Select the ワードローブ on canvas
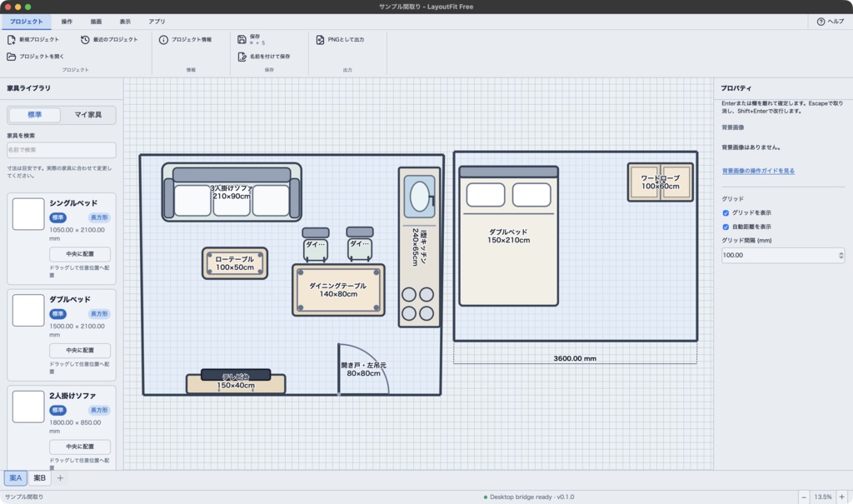Viewport: 853px width, 504px height. tap(661, 182)
